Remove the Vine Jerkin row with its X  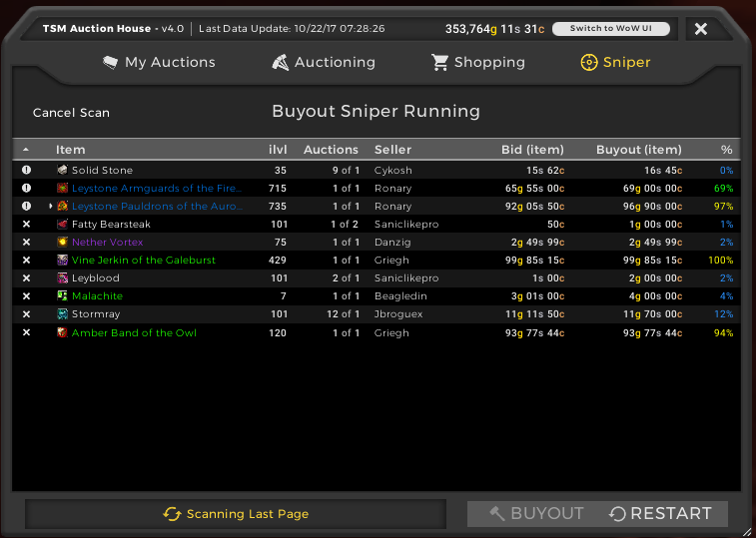tap(26, 260)
